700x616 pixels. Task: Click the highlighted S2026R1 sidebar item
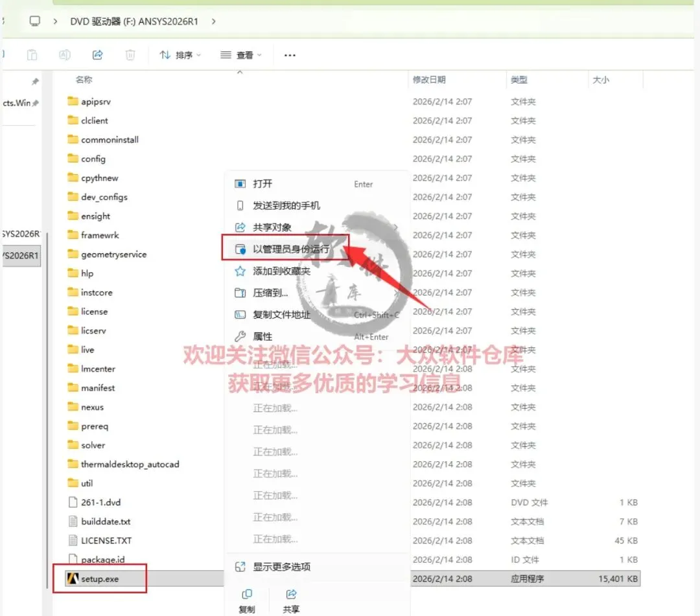click(x=21, y=256)
